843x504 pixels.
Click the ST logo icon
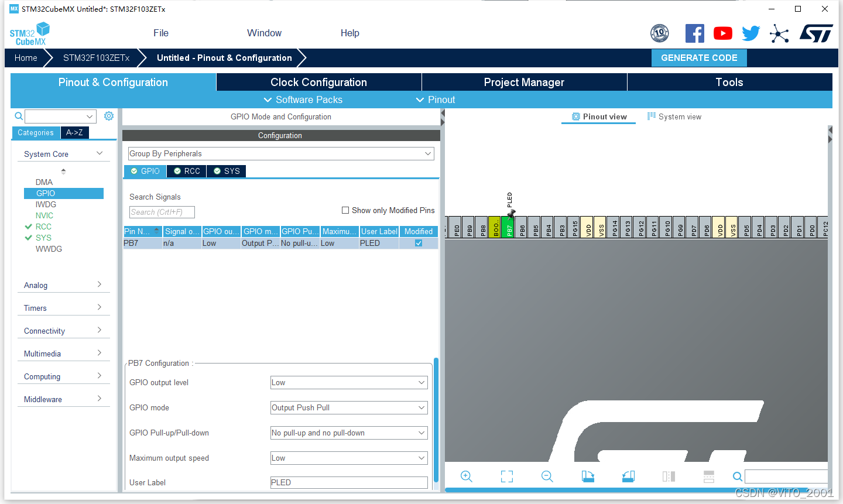(x=816, y=33)
